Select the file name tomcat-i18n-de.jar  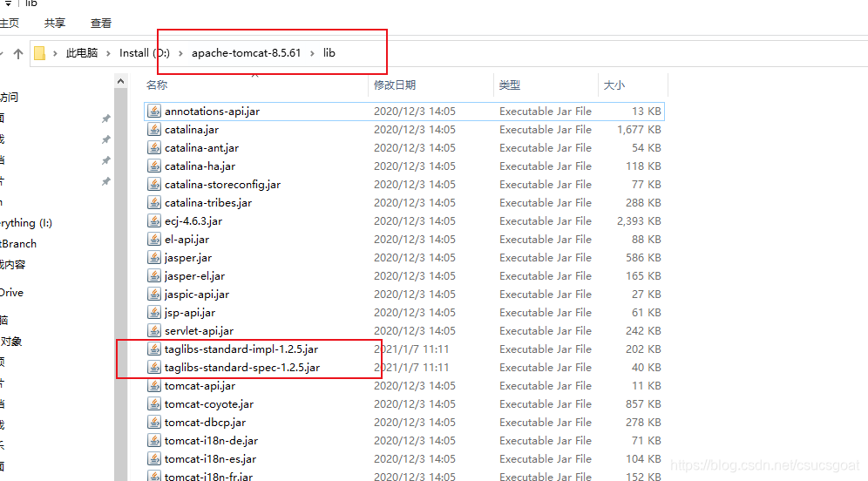coord(212,441)
